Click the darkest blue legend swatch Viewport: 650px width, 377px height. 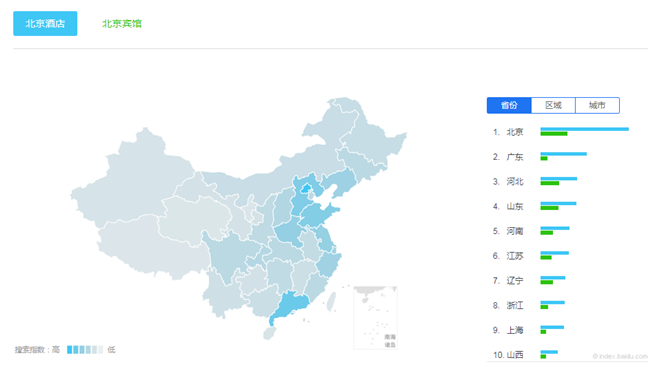tap(70, 350)
